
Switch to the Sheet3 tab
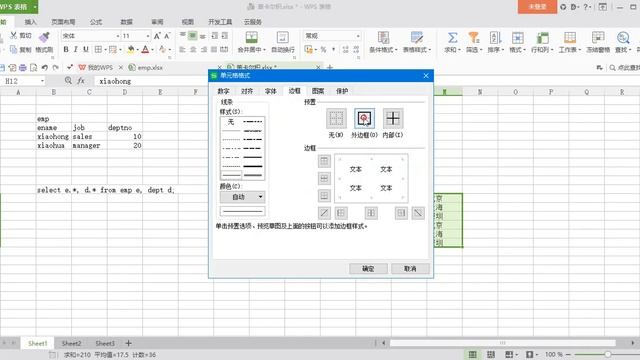pyautogui.click(x=105, y=343)
